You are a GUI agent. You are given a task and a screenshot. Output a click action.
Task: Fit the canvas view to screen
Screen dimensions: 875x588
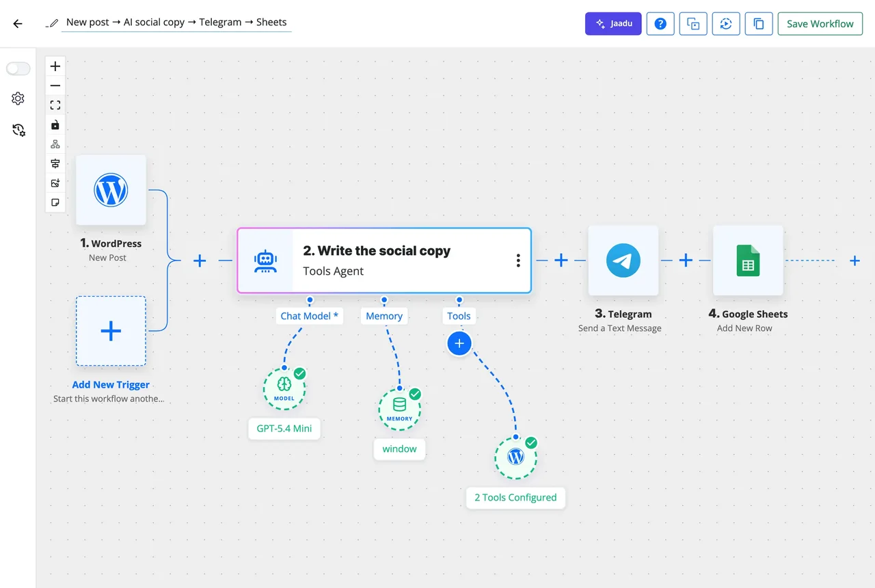(x=55, y=105)
